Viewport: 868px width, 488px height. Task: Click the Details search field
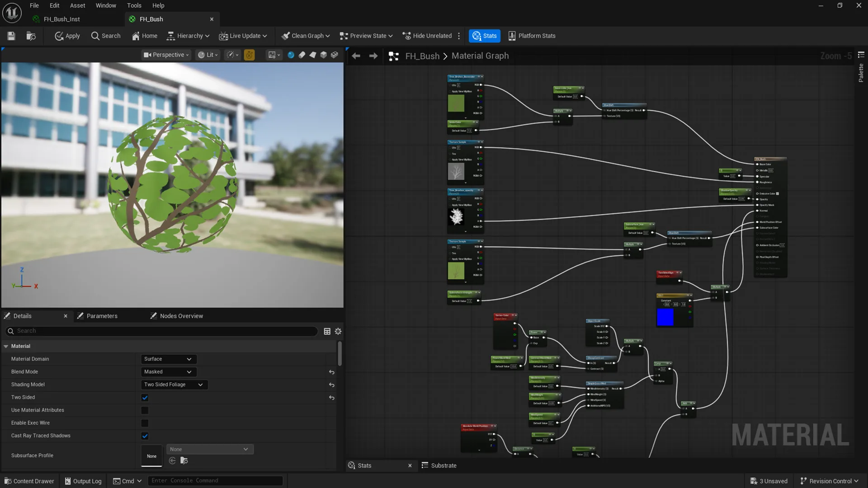click(x=161, y=331)
